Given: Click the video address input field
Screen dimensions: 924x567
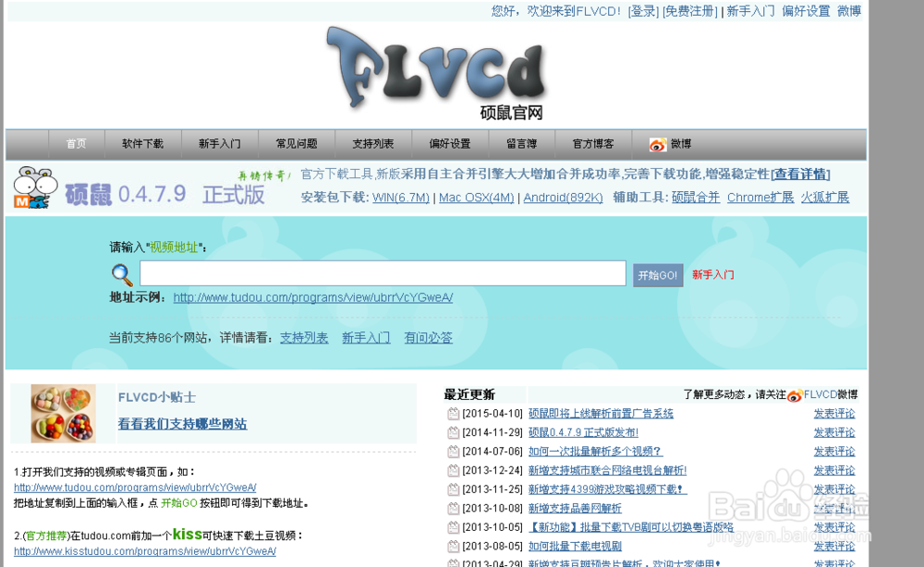Looking at the screenshot, I should [383, 273].
